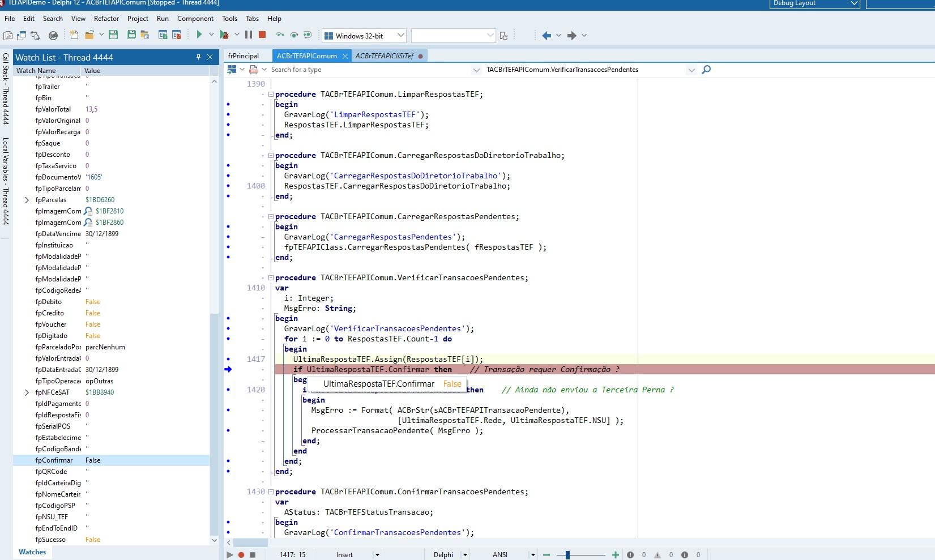This screenshot has width=935, height=560.
Task: Click Run Without Debugging bug icon
Action: (x=224, y=35)
